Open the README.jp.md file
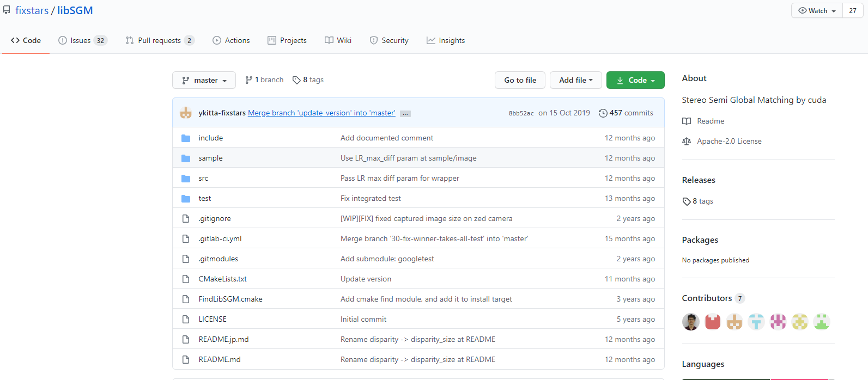The image size is (868, 380). tap(223, 340)
